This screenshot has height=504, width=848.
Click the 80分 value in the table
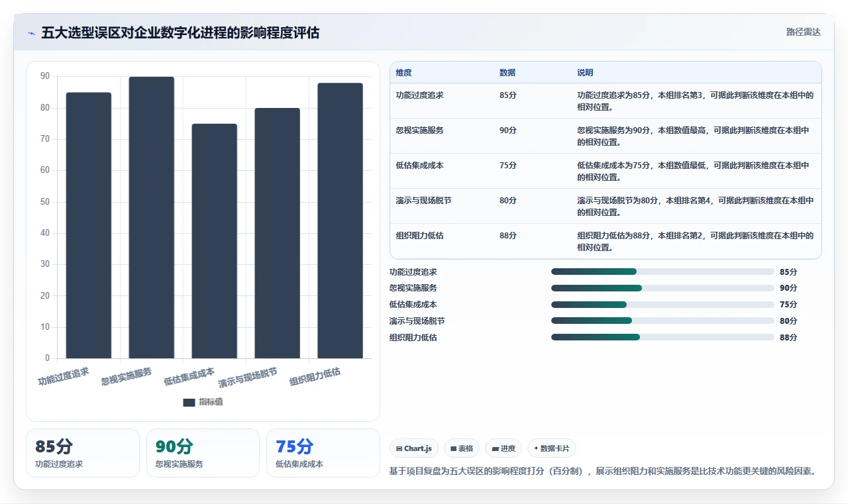[x=508, y=201]
